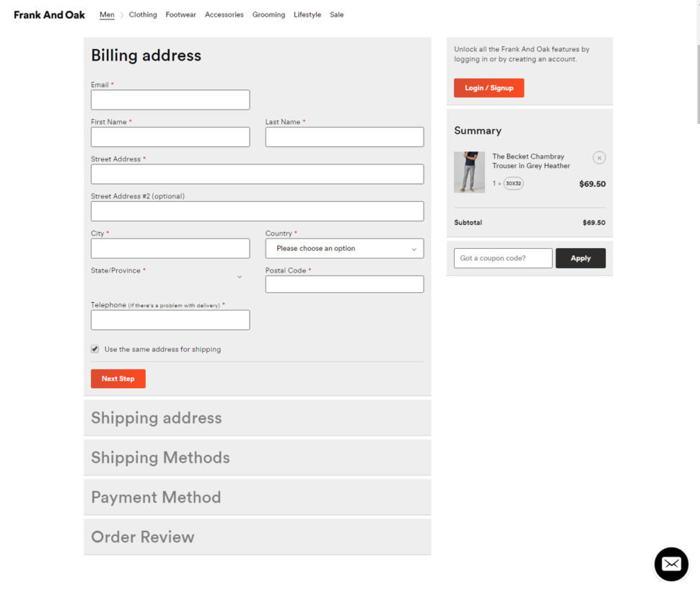Apply the coupon code
700x600 pixels.
tap(580, 258)
